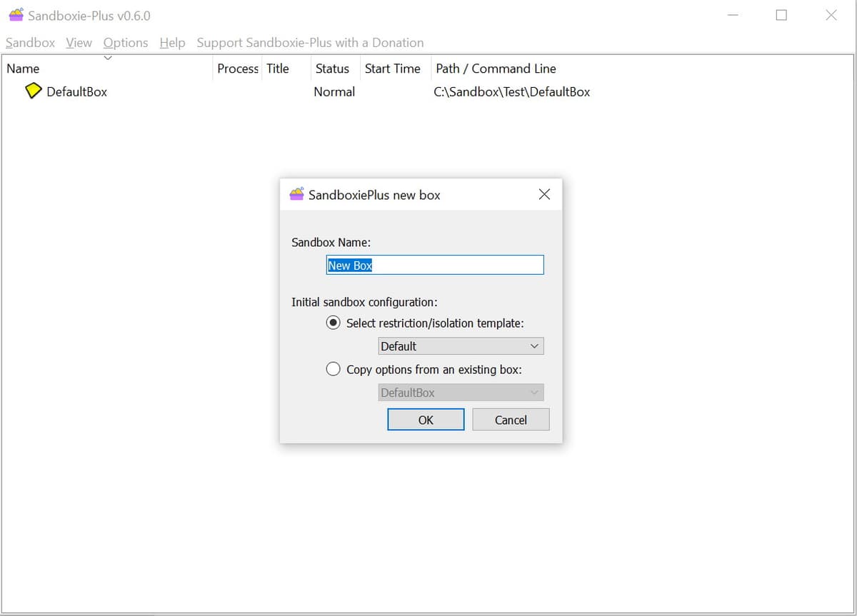Open the Sandbox menu
Image resolution: width=857 pixels, height=616 pixels.
tap(30, 43)
